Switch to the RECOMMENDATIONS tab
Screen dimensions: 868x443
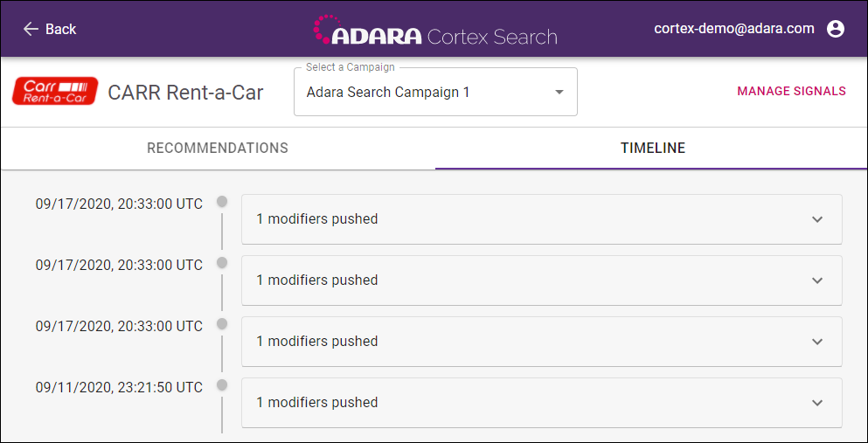tap(218, 148)
